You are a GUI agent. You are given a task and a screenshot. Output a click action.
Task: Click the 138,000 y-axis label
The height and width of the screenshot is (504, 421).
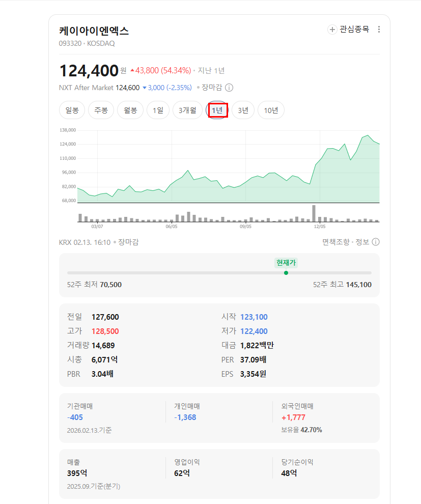pyautogui.click(x=68, y=130)
